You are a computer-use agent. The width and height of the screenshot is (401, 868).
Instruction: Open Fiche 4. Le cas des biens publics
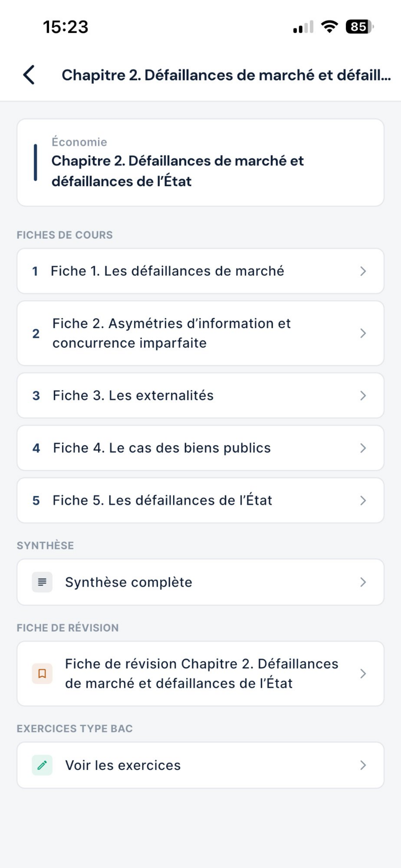tap(200, 448)
